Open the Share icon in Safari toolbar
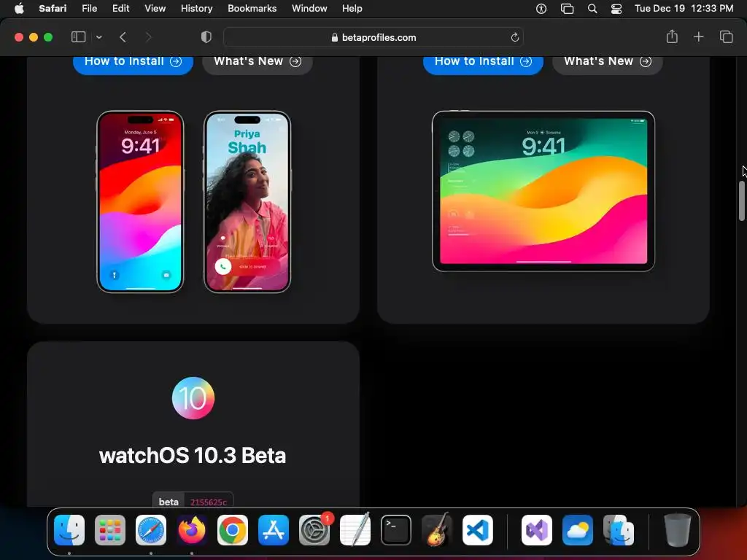The width and height of the screenshot is (747, 560). [672, 36]
